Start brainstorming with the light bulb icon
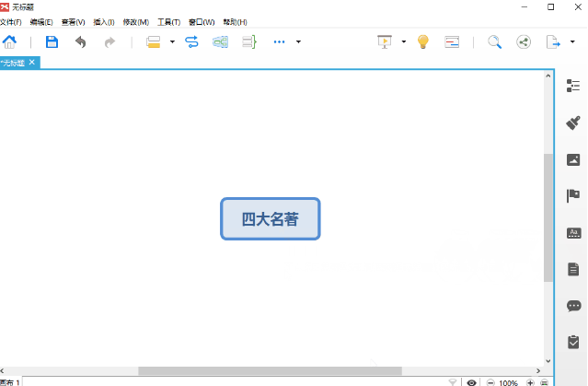Image resolution: width=588 pixels, height=386 pixels. click(422, 41)
